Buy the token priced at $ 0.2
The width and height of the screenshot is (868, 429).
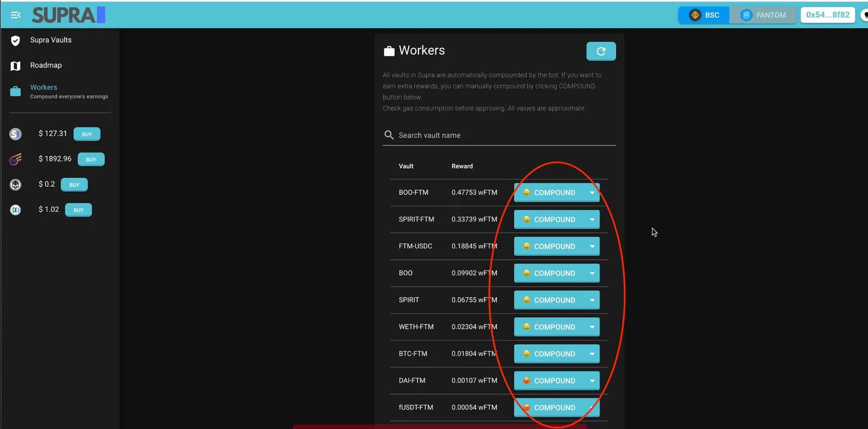point(74,185)
